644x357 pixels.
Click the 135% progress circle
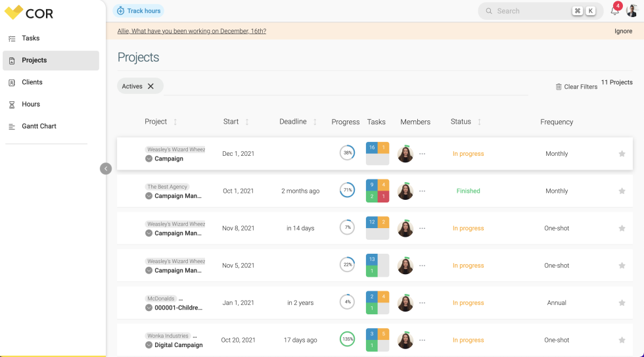click(347, 340)
